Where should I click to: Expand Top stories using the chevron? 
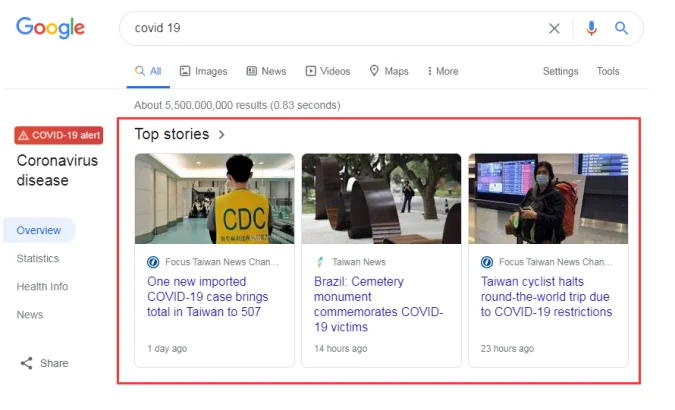click(221, 134)
